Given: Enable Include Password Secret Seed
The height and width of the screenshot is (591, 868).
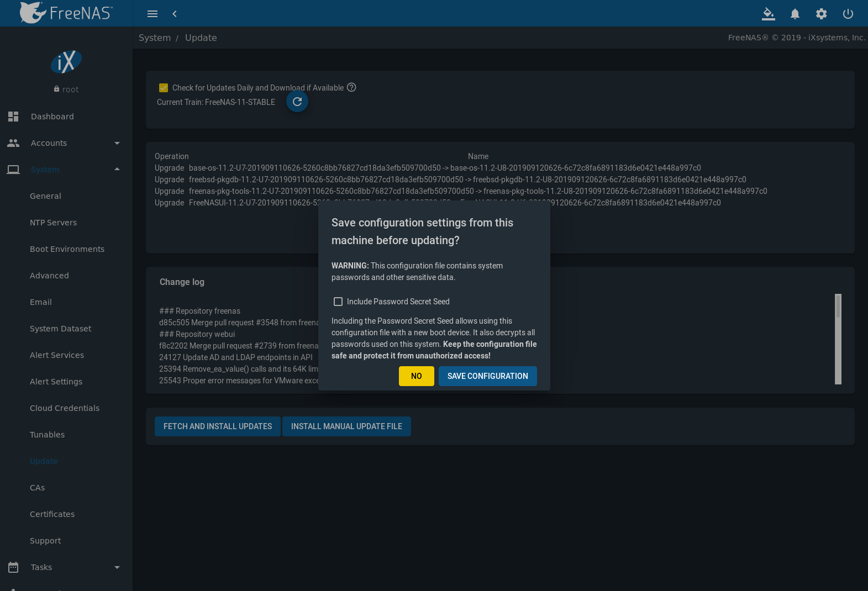Looking at the screenshot, I should pyautogui.click(x=338, y=302).
